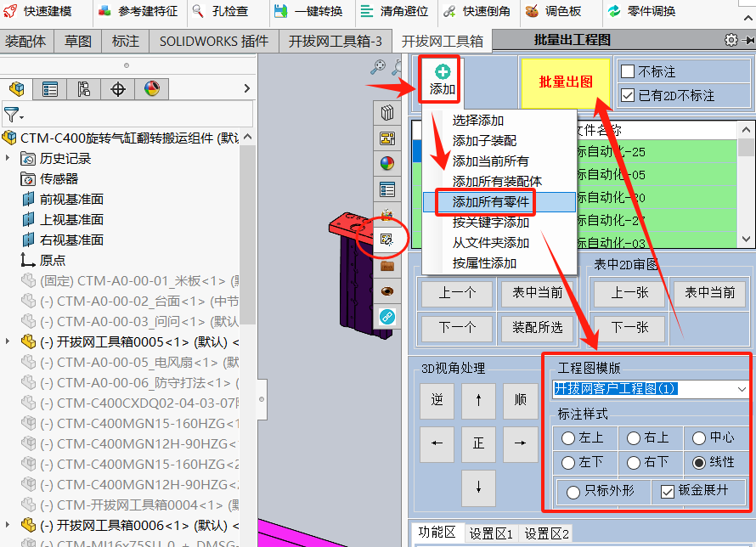
Task: Open the File Explorer task pane icon
Action: 387,138
